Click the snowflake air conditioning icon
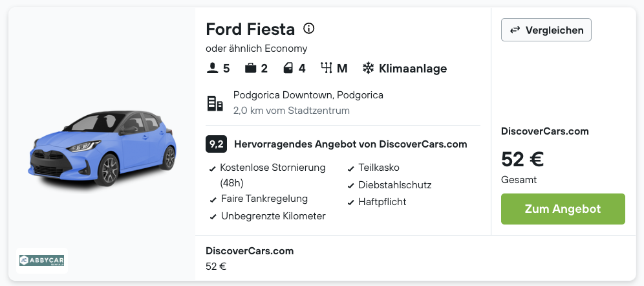Image resolution: width=644 pixels, height=286 pixels. click(368, 68)
